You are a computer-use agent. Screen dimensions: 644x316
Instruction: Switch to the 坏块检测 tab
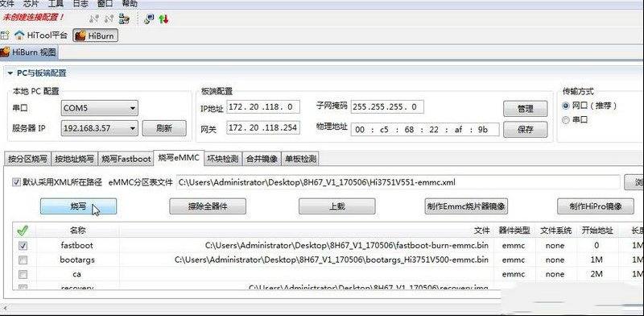(x=223, y=159)
